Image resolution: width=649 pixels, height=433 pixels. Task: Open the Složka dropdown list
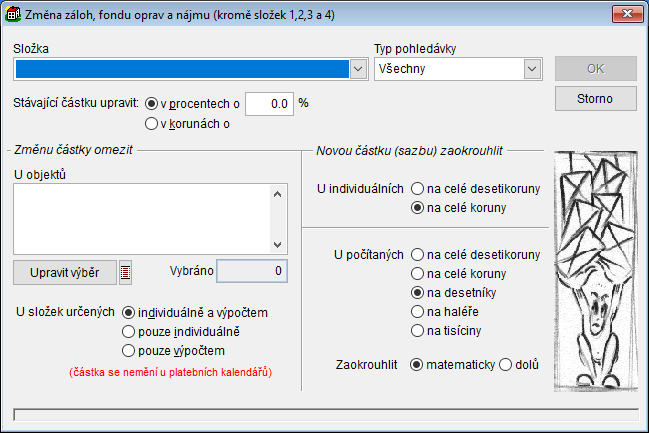[361, 69]
